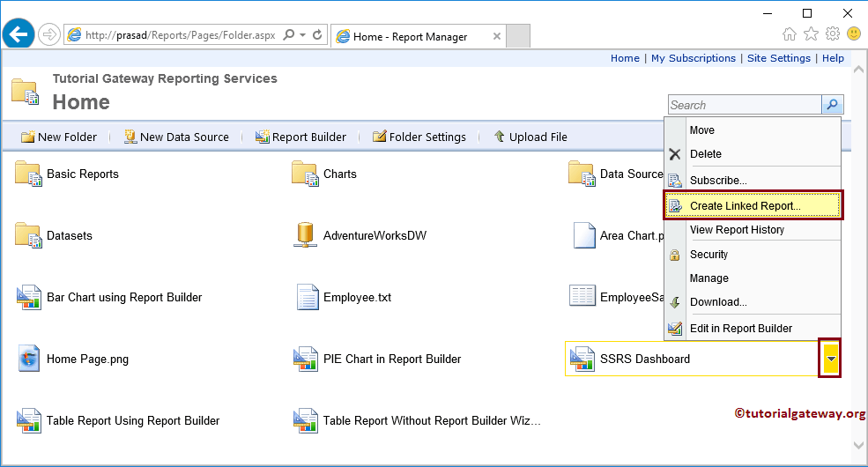Choose View Report History menu entry
868x467 pixels.
click(x=753, y=230)
